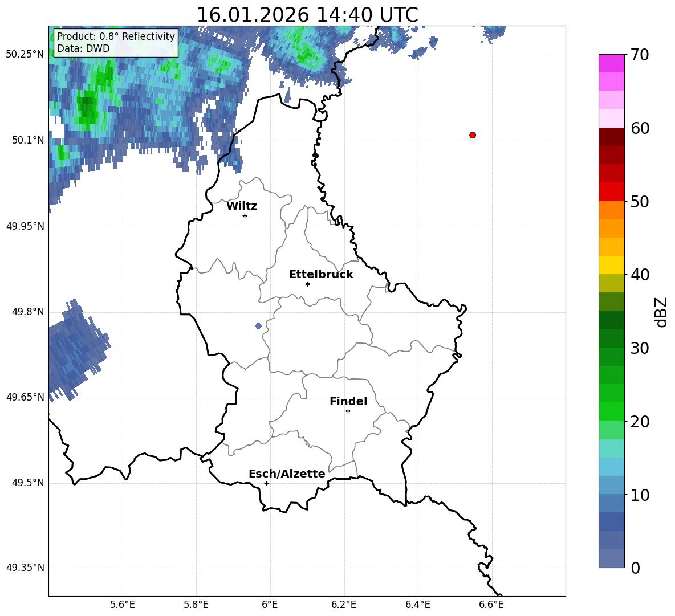675x616 pixels.
Task: Click the 6.6°E longitude label
Action: point(491,605)
